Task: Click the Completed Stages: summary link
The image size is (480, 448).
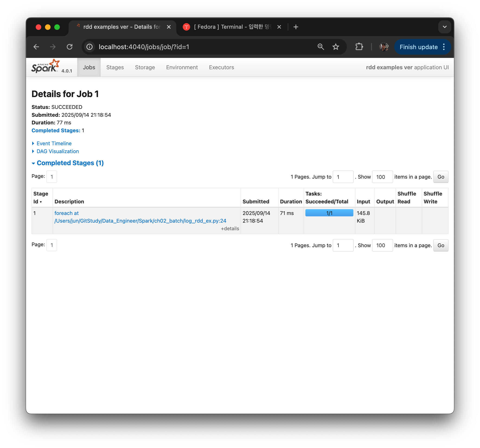Action: pyautogui.click(x=56, y=130)
